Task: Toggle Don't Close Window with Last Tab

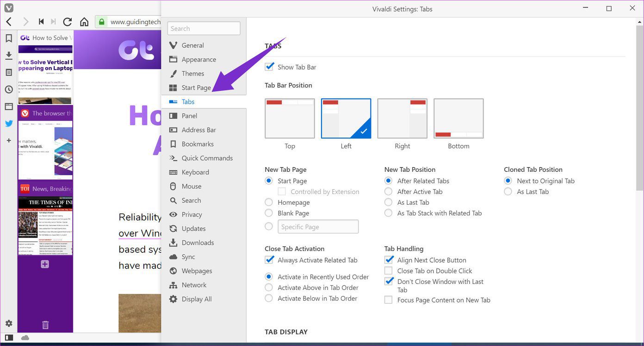Action: [x=389, y=282]
